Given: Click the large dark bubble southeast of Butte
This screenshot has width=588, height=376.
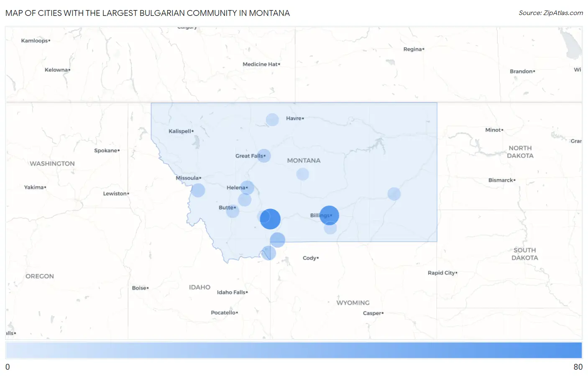Looking at the screenshot, I should pos(270,219).
